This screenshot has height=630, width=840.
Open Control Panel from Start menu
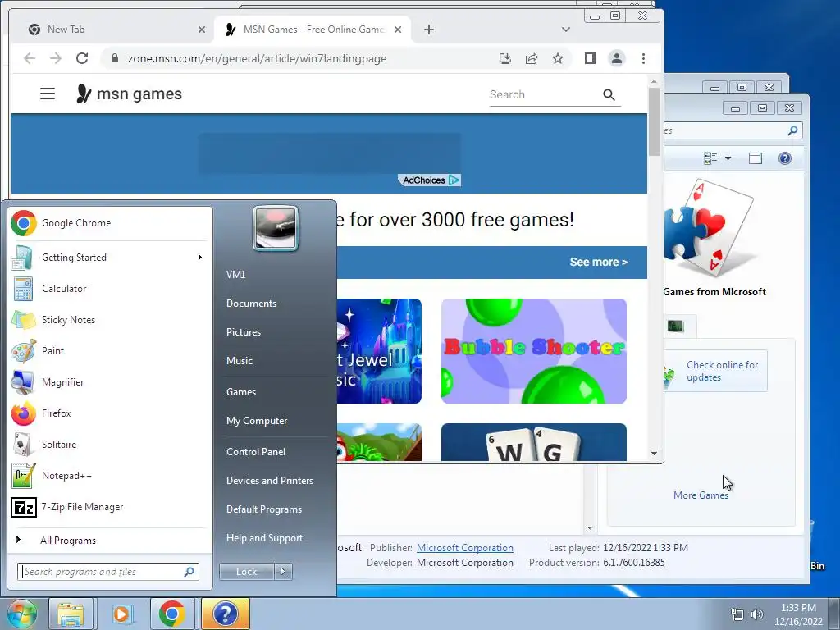tap(256, 452)
